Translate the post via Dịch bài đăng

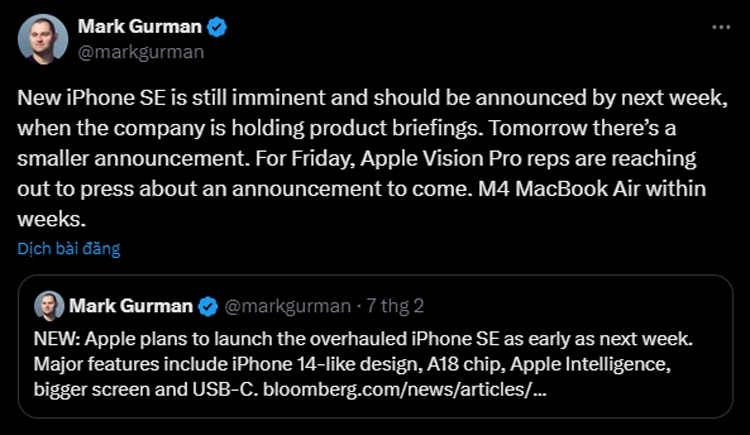click(69, 248)
